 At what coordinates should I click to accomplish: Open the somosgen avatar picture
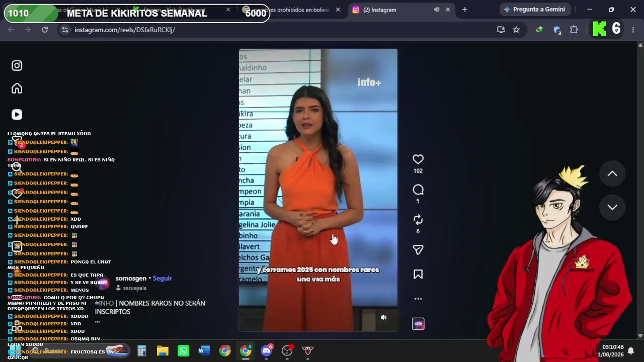click(x=103, y=283)
